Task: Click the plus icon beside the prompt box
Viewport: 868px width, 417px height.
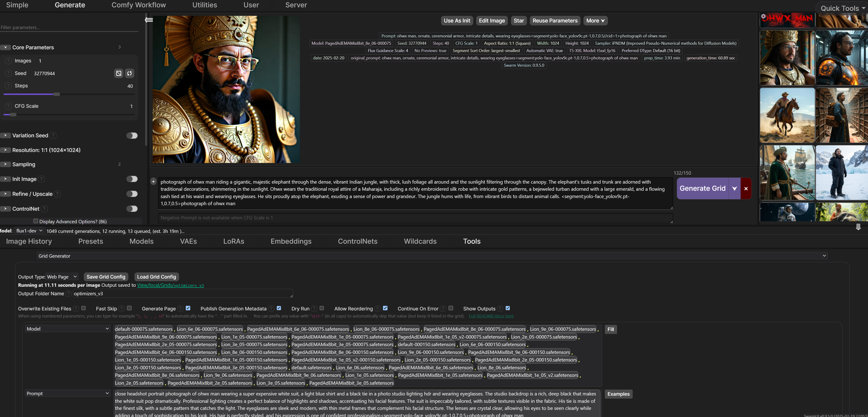Action: point(154,182)
